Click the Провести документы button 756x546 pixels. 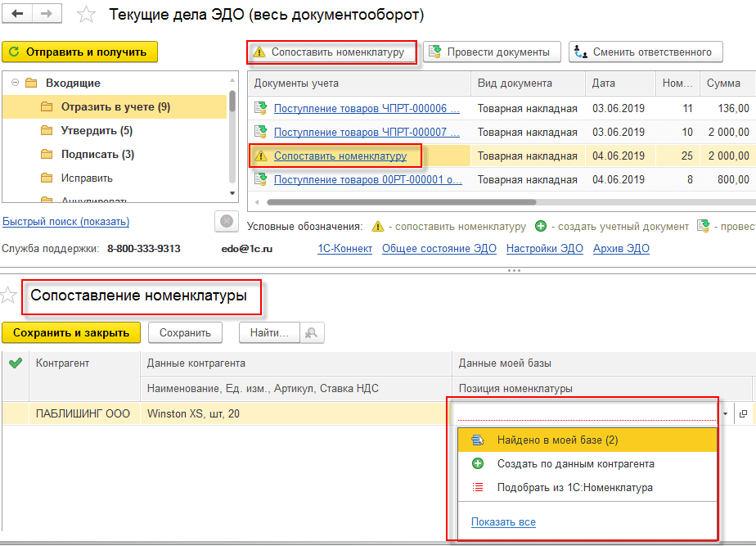491,52
